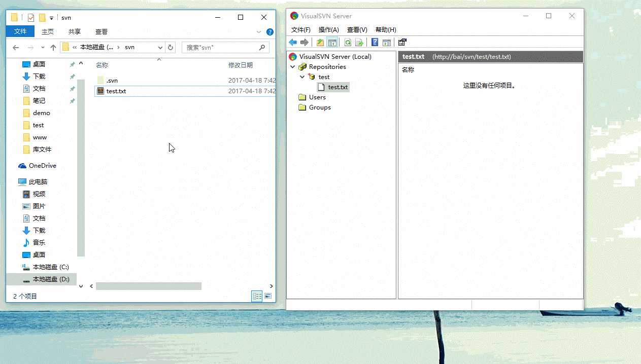The height and width of the screenshot is (364, 641).
Task: Open the address bar history dropdown
Action: (x=160, y=48)
